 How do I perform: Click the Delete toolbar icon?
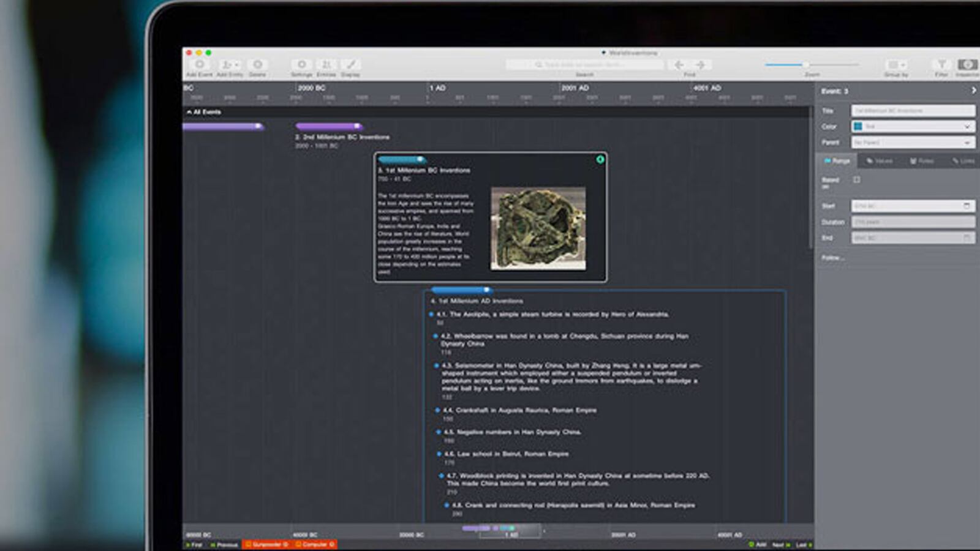pyautogui.click(x=258, y=65)
